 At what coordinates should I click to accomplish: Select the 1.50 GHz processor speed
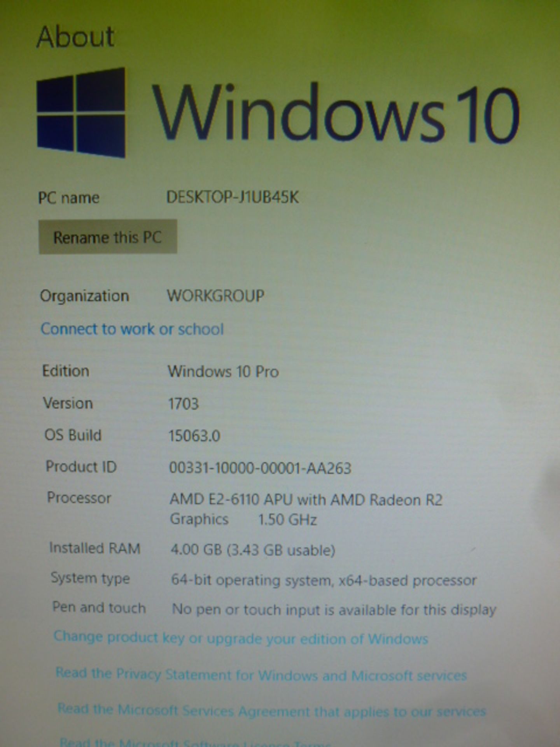(288, 520)
